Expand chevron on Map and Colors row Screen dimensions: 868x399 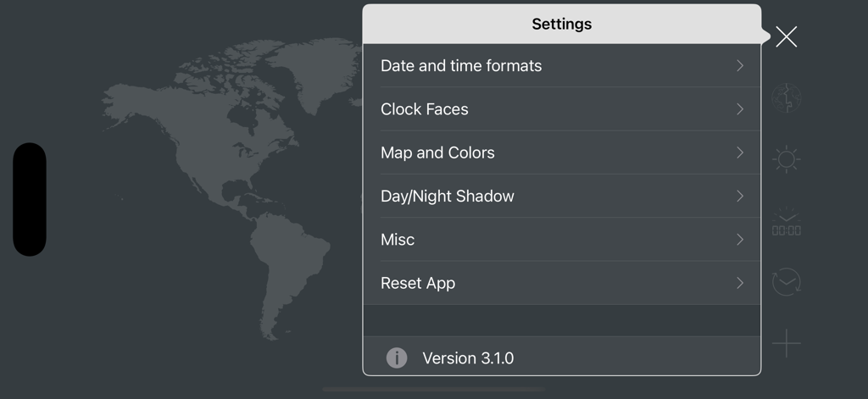(740, 152)
